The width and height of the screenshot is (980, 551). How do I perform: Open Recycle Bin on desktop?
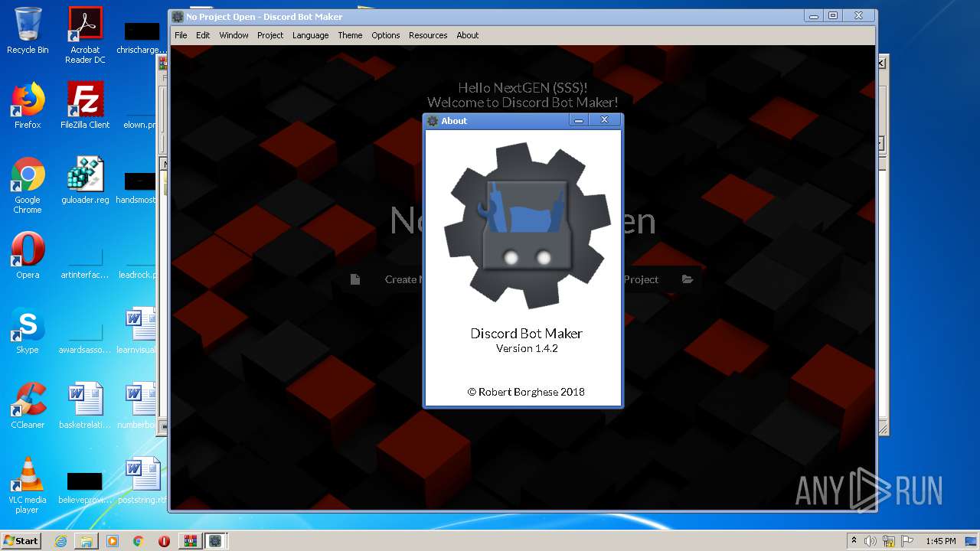28,31
